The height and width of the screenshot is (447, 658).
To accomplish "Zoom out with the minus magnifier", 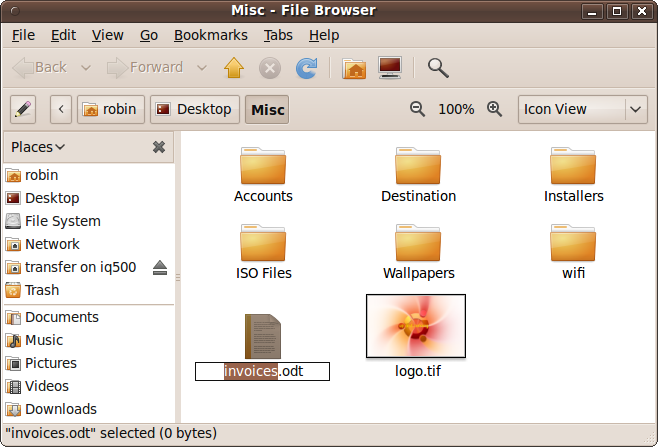I will tap(417, 109).
